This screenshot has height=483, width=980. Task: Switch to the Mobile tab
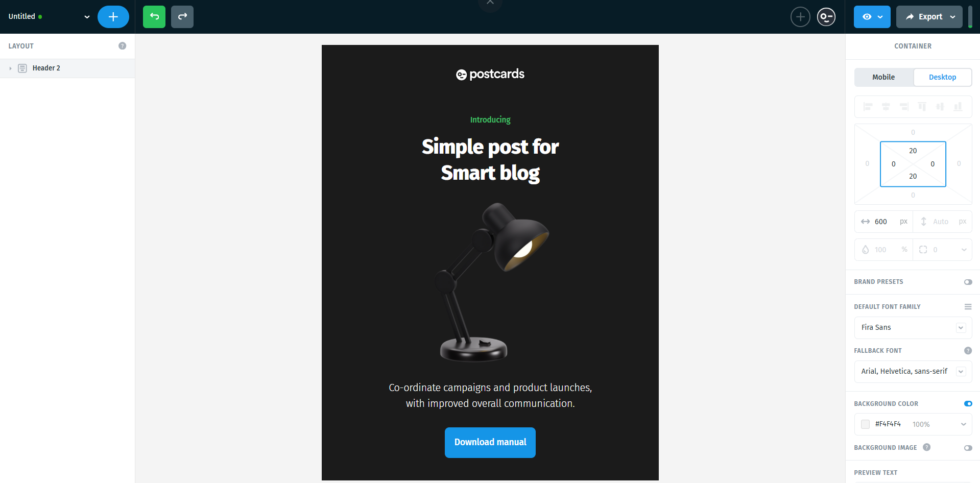coord(883,77)
